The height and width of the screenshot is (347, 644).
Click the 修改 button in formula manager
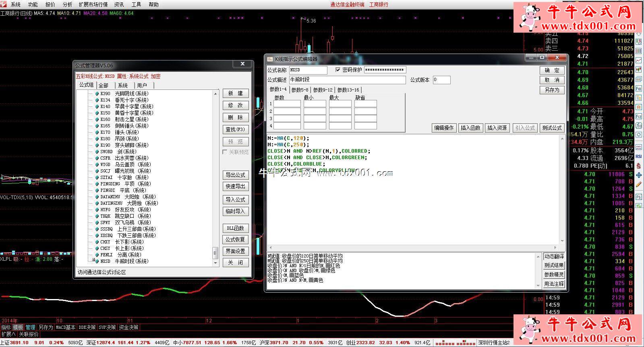[236, 105]
